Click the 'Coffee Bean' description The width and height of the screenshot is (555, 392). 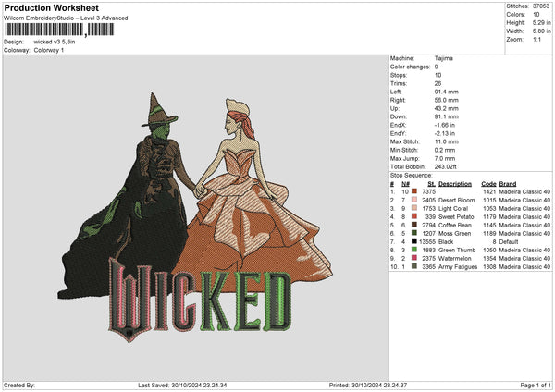pos(455,225)
